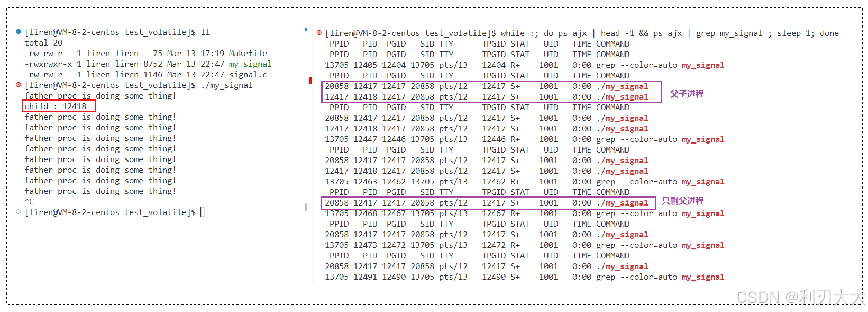The width and height of the screenshot is (868, 312).
Task: Click the red error marker beside ./my_signal command
Action: [19, 85]
